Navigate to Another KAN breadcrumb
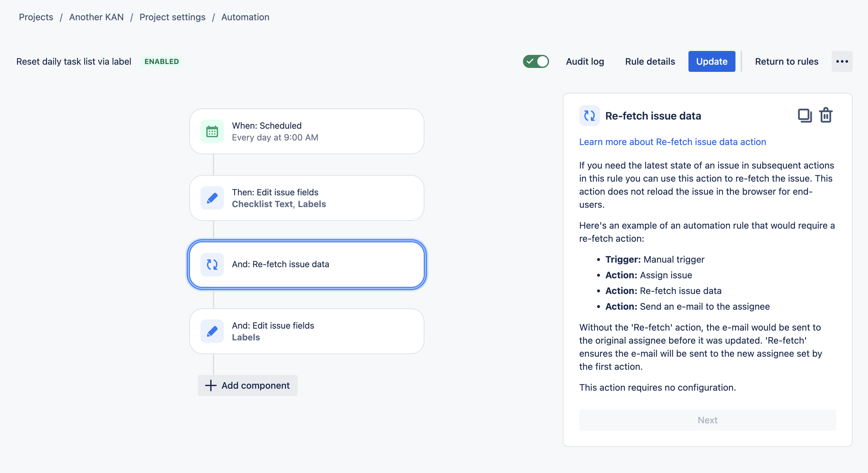The image size is (868, 473). (96, 17)
